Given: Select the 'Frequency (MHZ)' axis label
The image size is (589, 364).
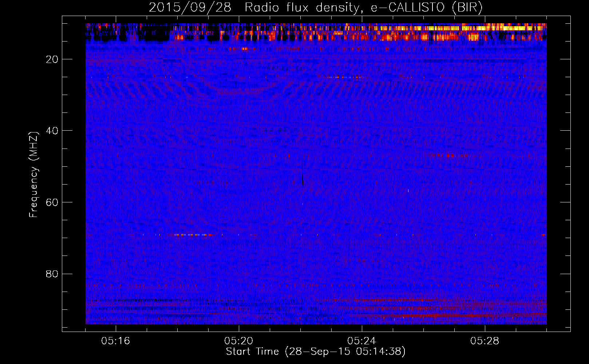Looking at the screenshot, I should [x=33, y=175].
